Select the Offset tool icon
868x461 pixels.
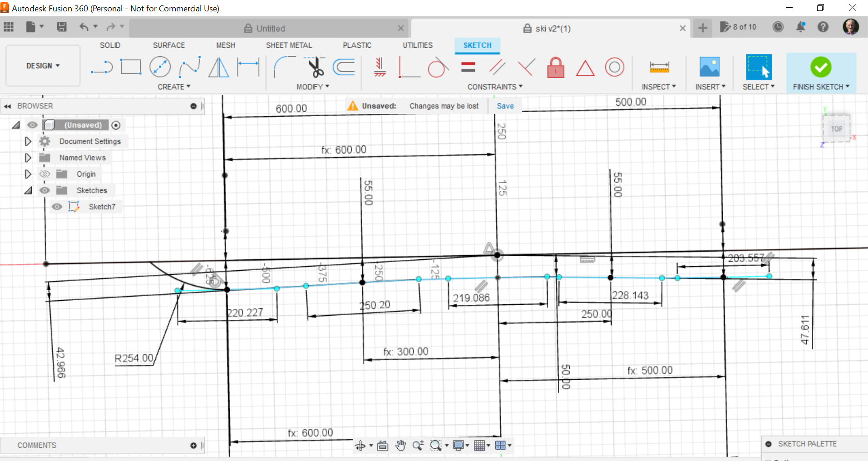point(344,67)
